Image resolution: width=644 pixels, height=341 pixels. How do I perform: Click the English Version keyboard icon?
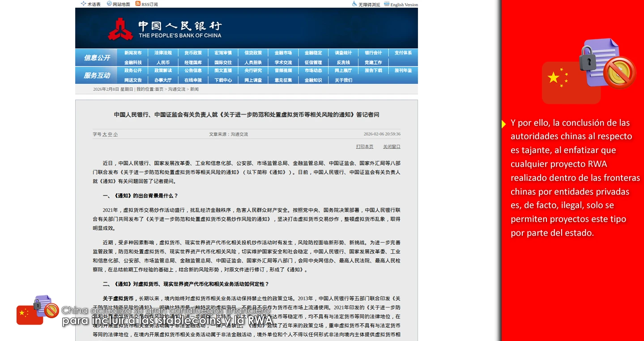point(387,4)
